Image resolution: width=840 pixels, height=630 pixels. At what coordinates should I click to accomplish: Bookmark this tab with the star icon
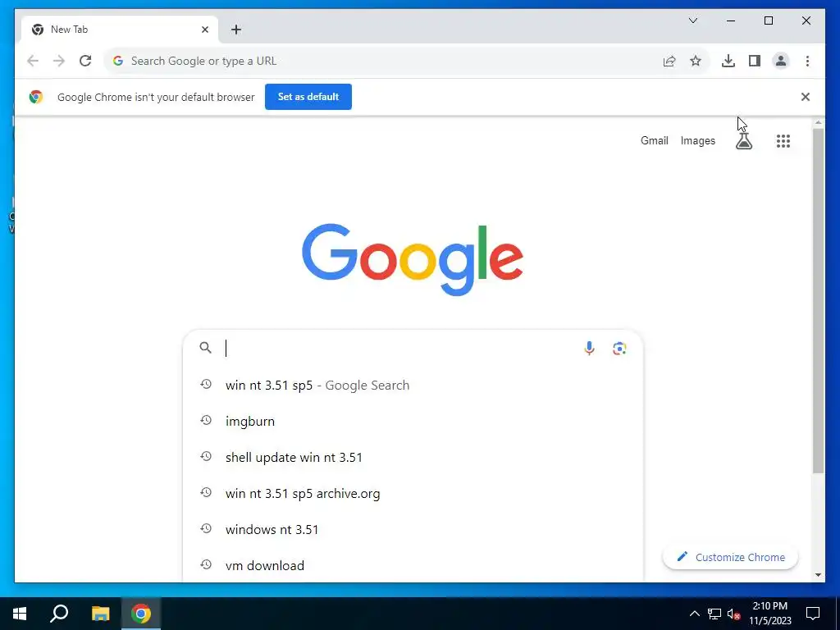(x=696, y=61)
